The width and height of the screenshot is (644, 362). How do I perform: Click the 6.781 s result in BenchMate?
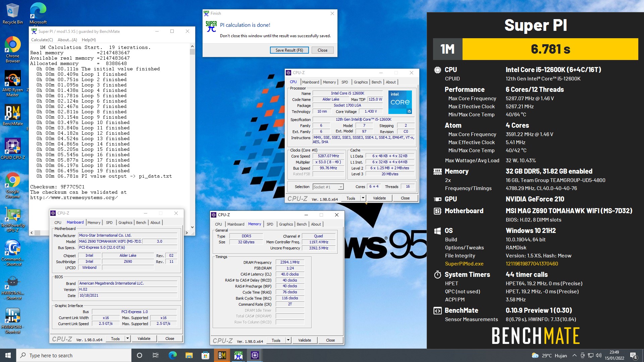tap(550, 49)
